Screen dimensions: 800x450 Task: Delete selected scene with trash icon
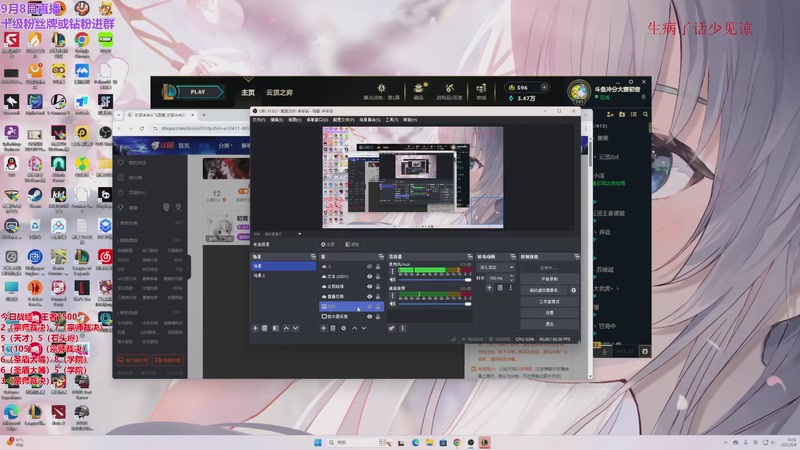(264, 328)
